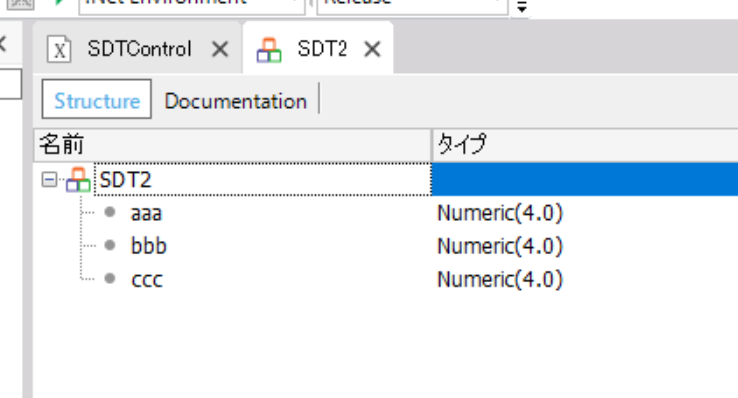Click the bullet icon beside bbb
The image size is (738, 398).
110,245
